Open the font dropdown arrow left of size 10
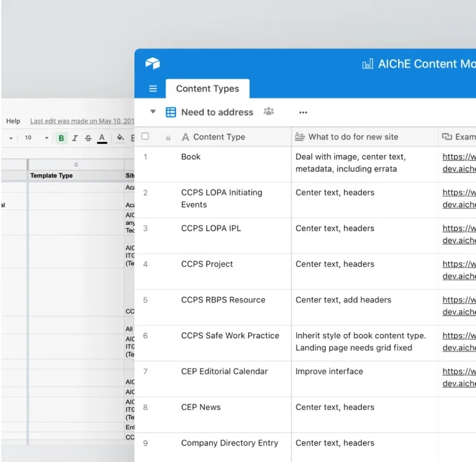The width and height of the screenshot is (476, 462). point(11,138)
